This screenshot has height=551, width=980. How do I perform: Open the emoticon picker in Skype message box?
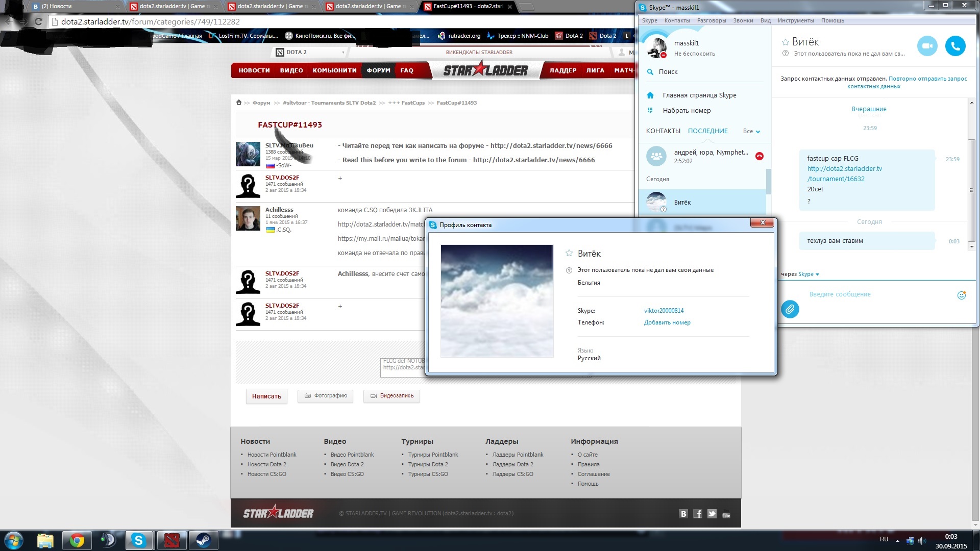(961, 295)
